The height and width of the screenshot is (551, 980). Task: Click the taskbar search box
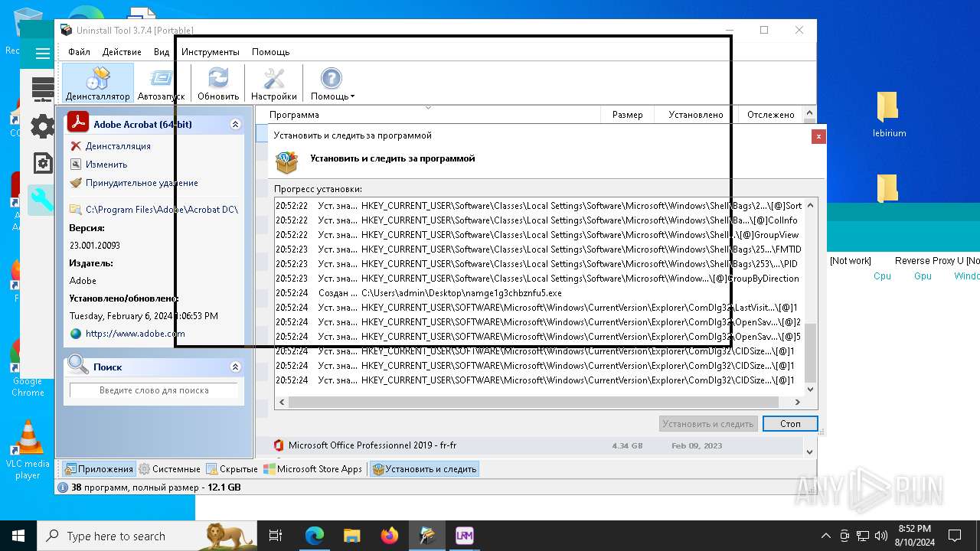pos(147,536)
